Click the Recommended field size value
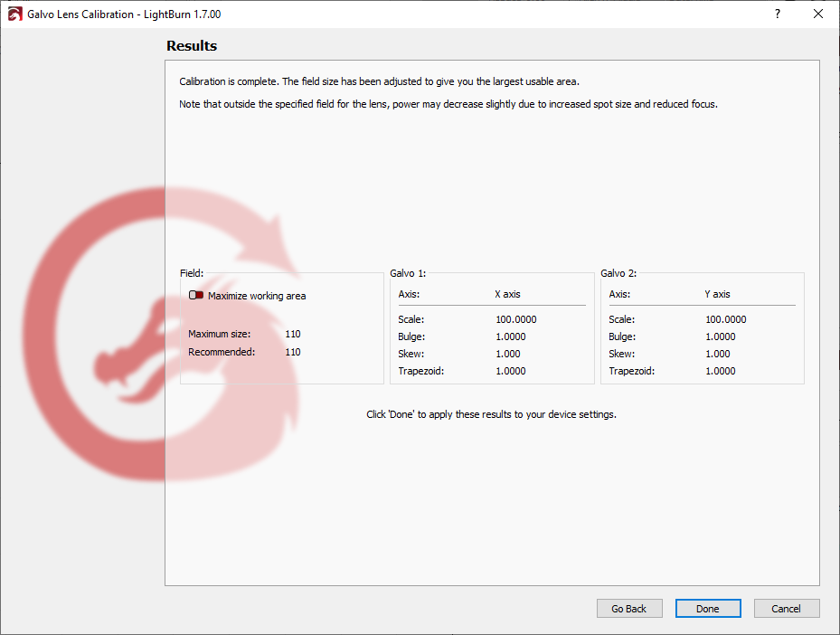Image resolution: width=840 pixels, height=635 pixels. pyautogui.click(x=293, y=352)
